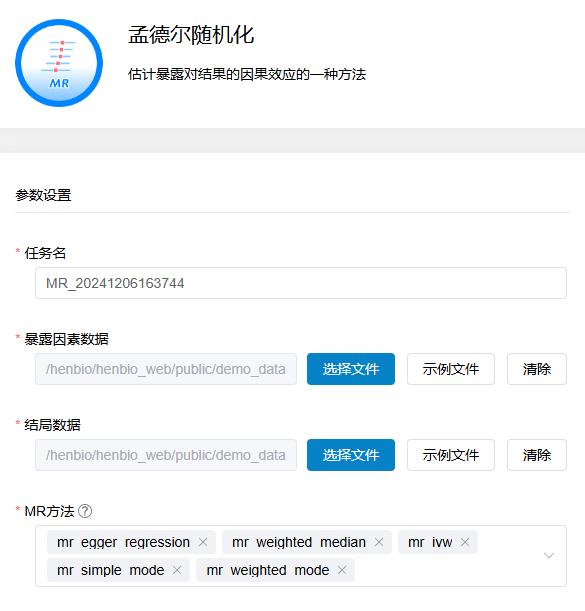Remove the mr ivw tag

tap(465, 542)
